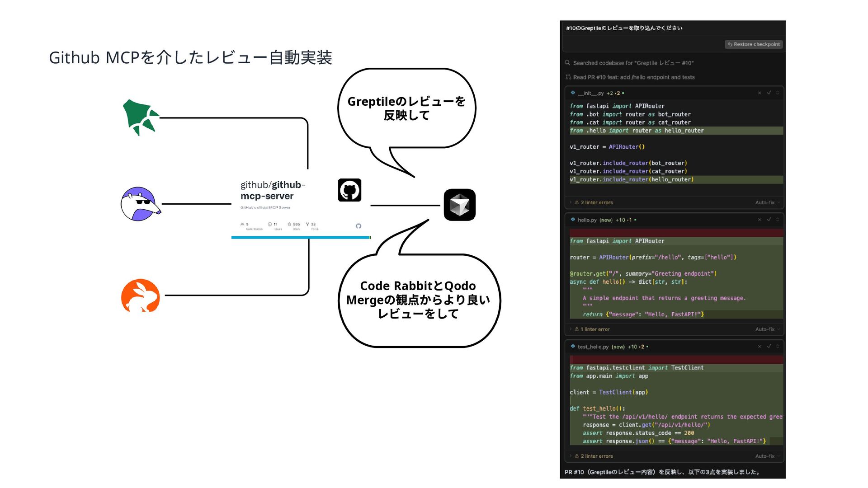This screenshot has width=868, height=488.
Task: Click the small GitHub mark on mcp-server card
Action: 359,226
